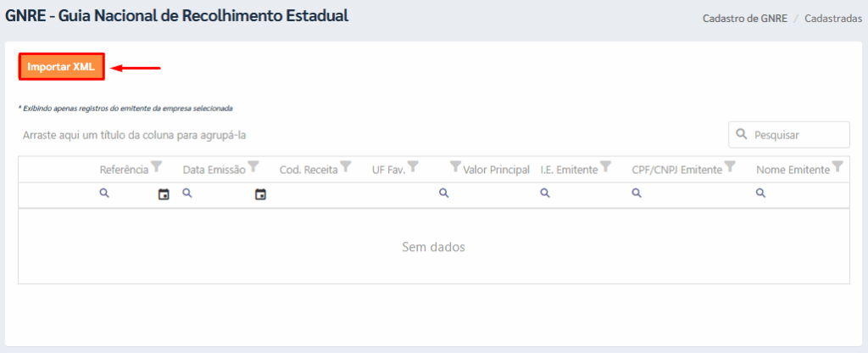This screenshot has width=868, height=353.
Task: Open calendar picker in Data Emissão filter row
Action: (x=261, y=194)
